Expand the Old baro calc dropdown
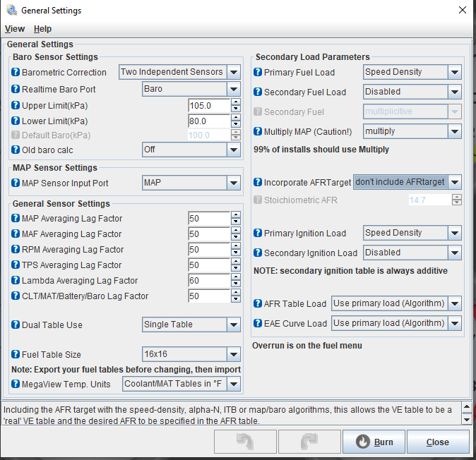This screenshot has height=460, width=476. (x=233, y=150)
